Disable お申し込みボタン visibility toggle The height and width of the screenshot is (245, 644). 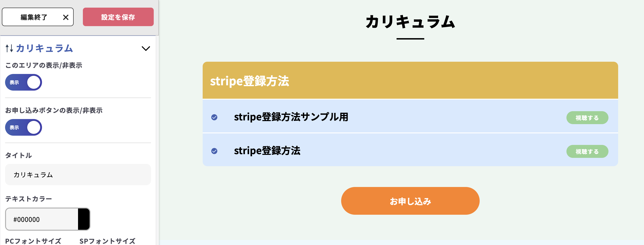pyautogui.click(x=23, y=127)
